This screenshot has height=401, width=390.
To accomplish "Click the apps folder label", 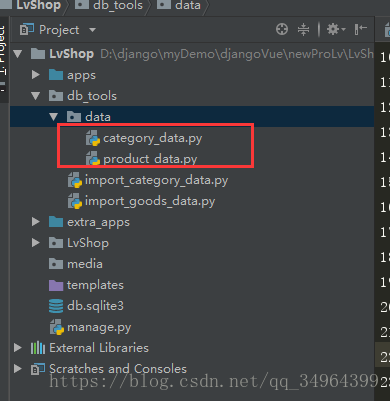I will click(81, 75).
